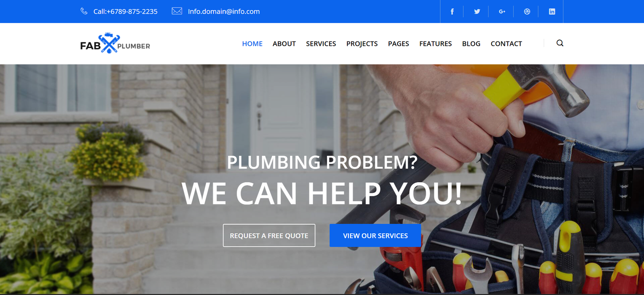Open the Features menu item
The width and height of the screenshot is (644, 295).
pyautogui.click(x=436, y=43)
